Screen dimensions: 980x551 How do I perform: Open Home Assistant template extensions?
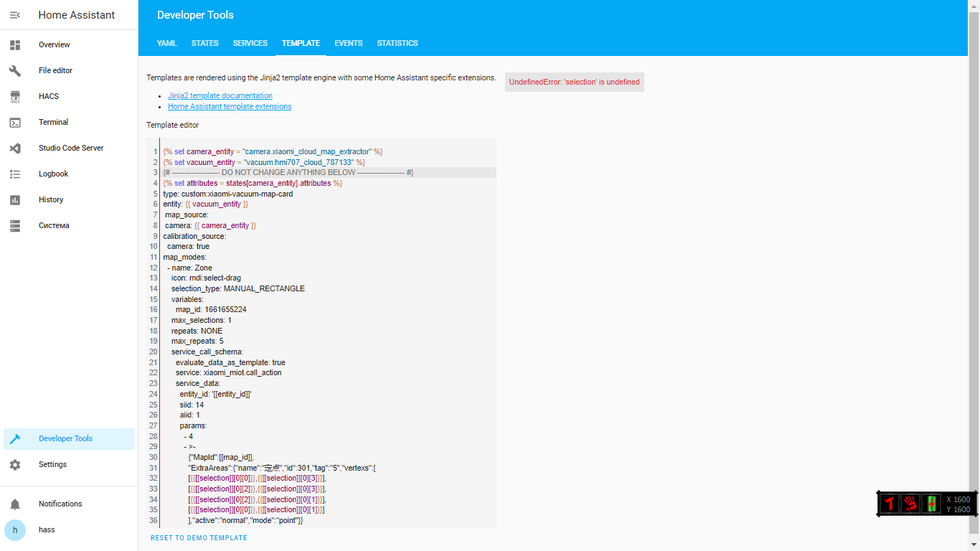click(x=229, y=106)
